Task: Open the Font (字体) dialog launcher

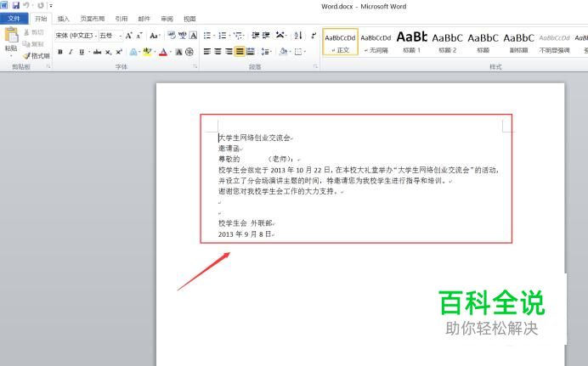Action: (195, 67)
